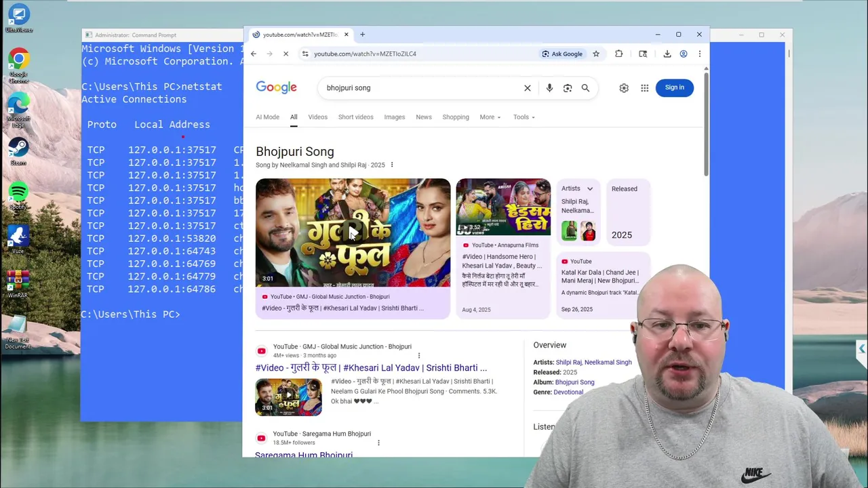Click '127.0.0.1:53820' row in Command Prompt
The width and height of the screenshot is (868, 488).
[x=162, y=239]
